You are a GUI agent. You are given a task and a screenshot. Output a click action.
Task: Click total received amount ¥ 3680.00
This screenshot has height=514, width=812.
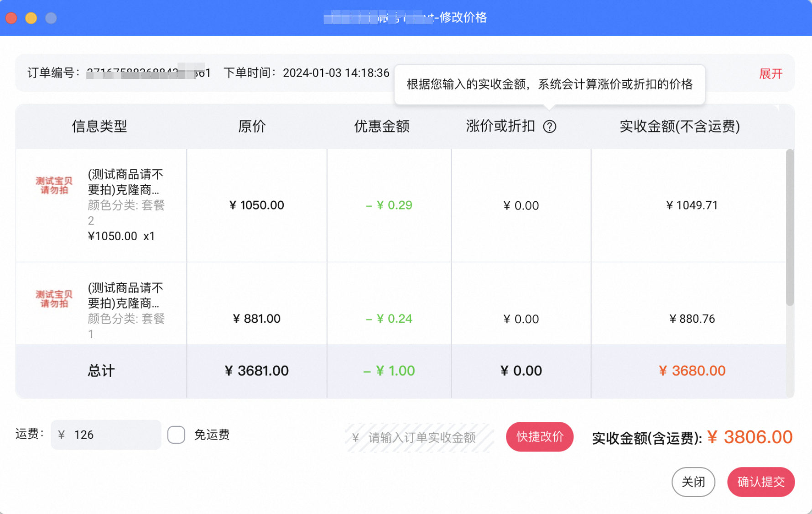pos(692,371)
